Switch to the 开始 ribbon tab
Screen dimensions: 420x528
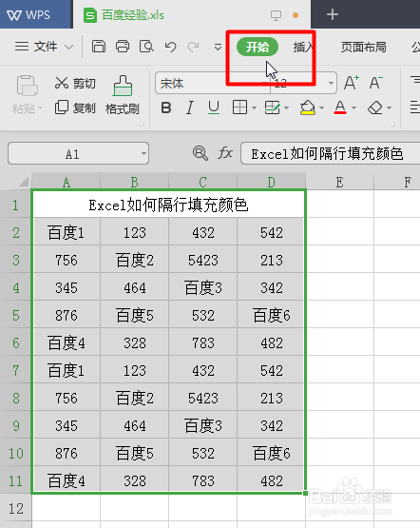pyautogui.click(x=258, y=47)
